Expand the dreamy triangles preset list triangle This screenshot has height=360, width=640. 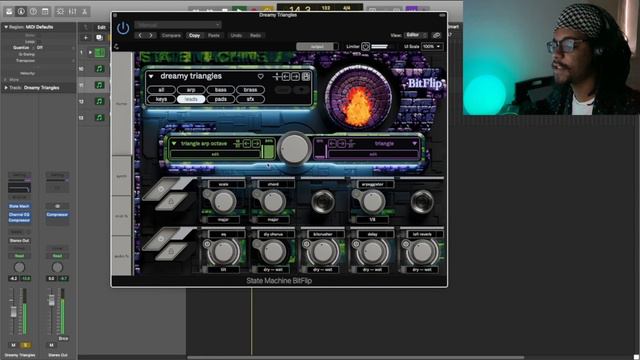tap(151, 76)
